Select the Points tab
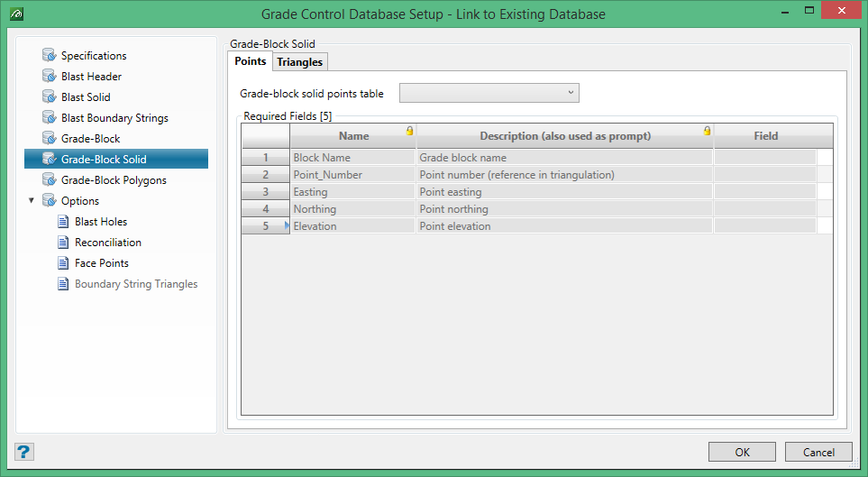 [250, 61]
